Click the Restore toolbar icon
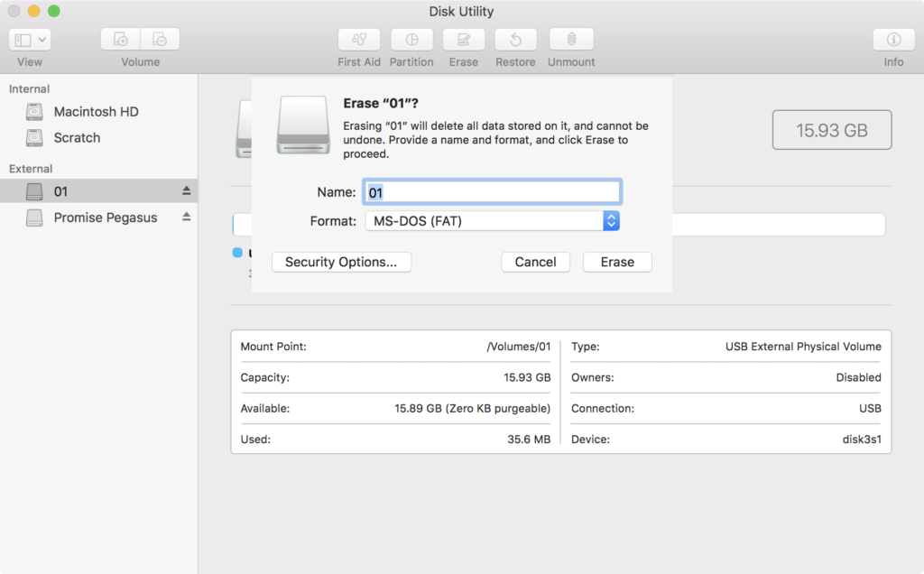This screenshot has height=574, width=924. (x=515, y=40)
